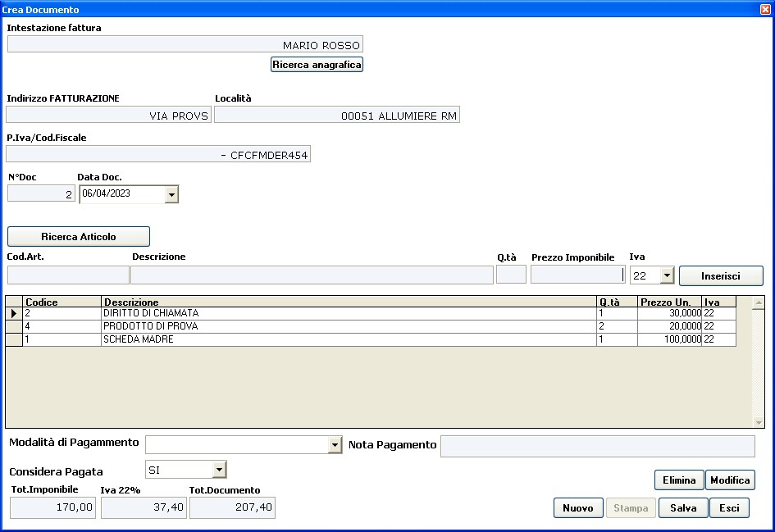Click the Località field
The width and height of the screenshot is (775, 532).
[x=337, y=115]
